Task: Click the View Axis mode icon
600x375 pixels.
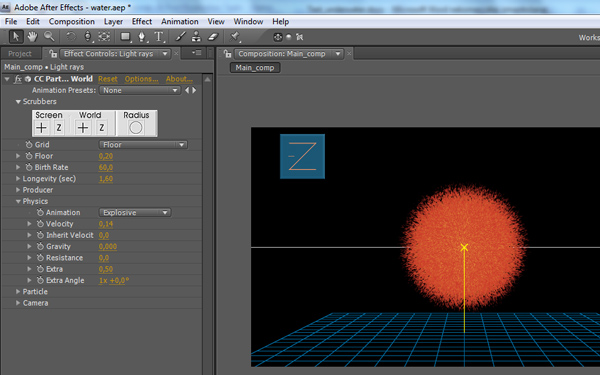Action: (x=300, y=37)
